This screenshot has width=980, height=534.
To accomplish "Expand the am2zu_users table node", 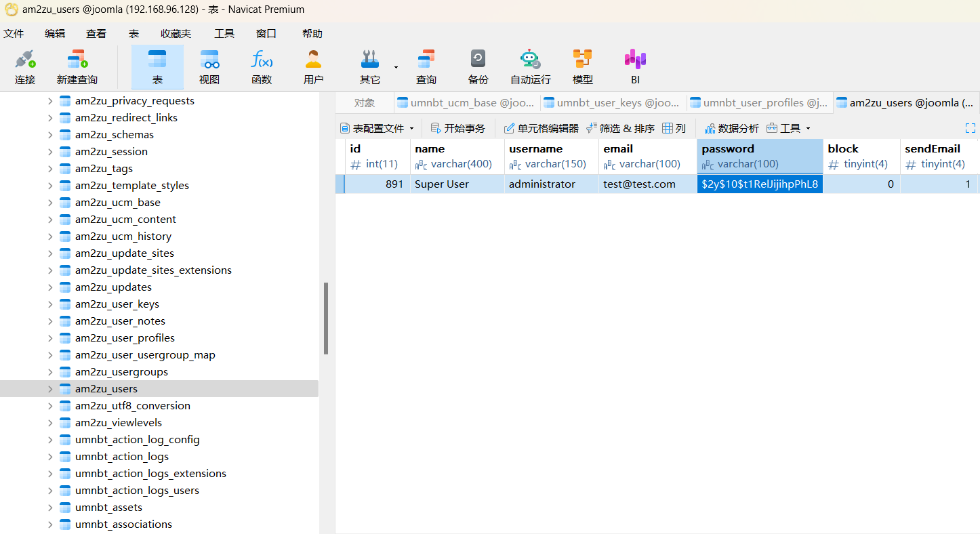I will click(50, 389).
